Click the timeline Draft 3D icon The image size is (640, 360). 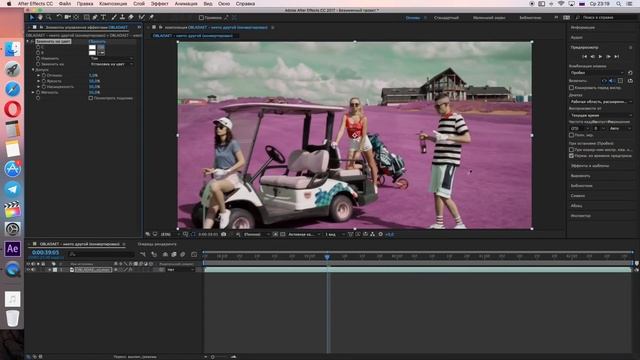(x=154, y=254)
